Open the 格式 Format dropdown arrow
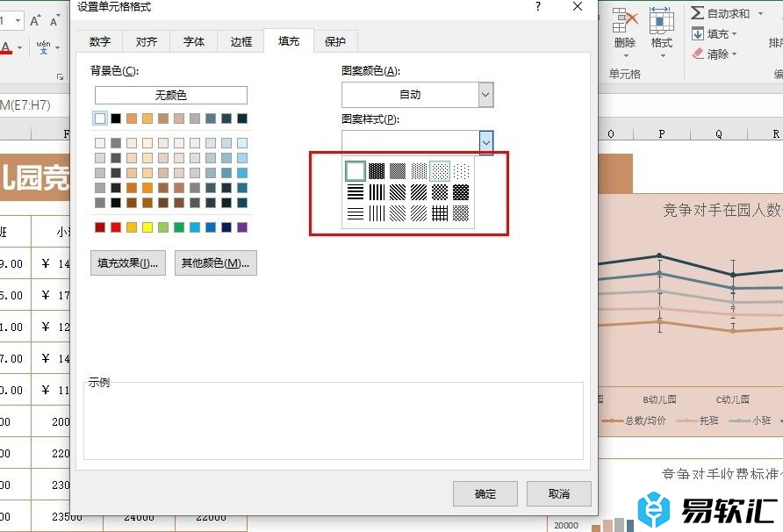783x532 pixels. [663, 55]
